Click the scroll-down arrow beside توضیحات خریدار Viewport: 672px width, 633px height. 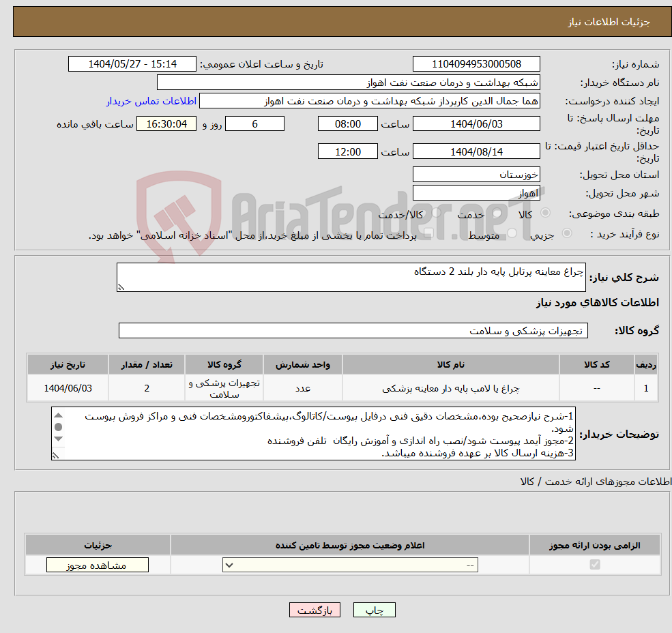coord(57,439)
